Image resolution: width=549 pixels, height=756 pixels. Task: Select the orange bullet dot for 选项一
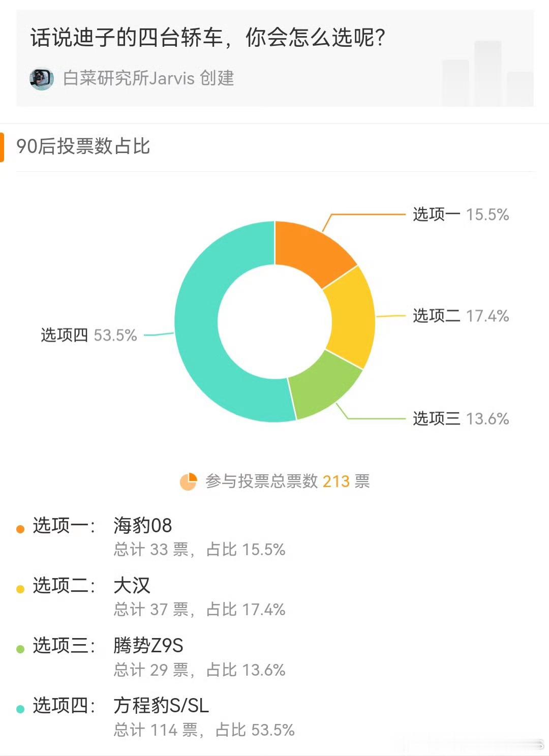click(x=20, y=529)
